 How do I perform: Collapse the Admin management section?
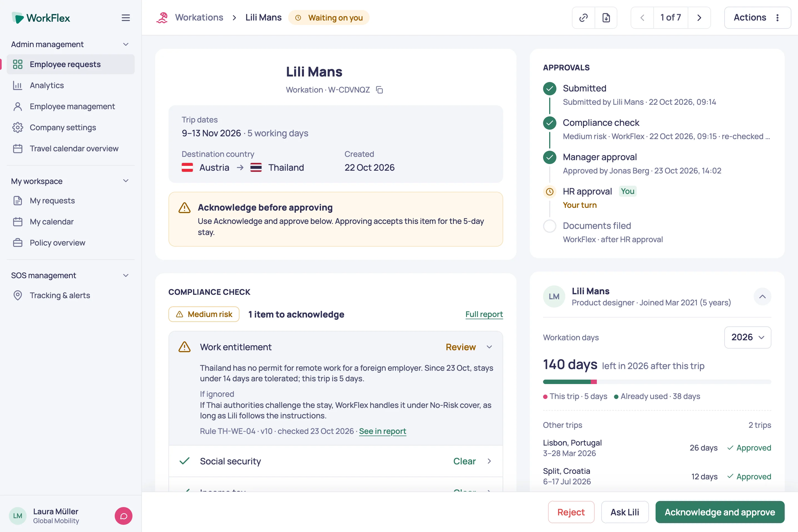126,44
